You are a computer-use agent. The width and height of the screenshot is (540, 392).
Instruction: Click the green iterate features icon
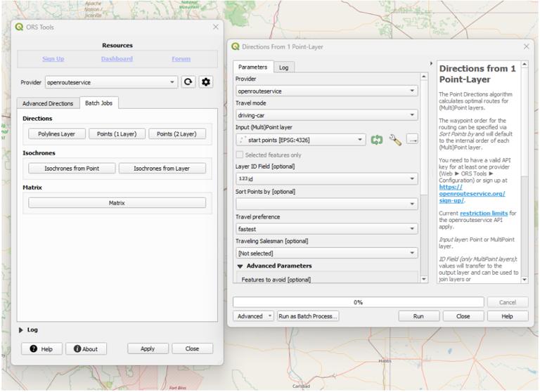(377, 140)
